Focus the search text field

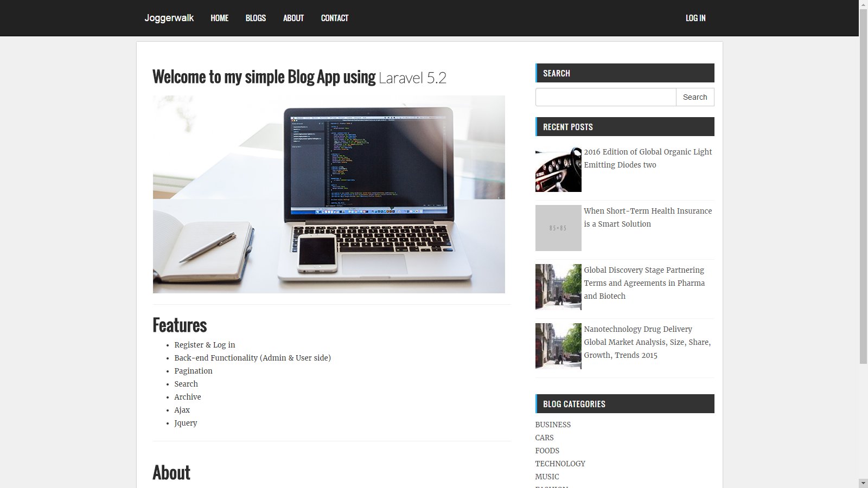[x=606, y=97]
